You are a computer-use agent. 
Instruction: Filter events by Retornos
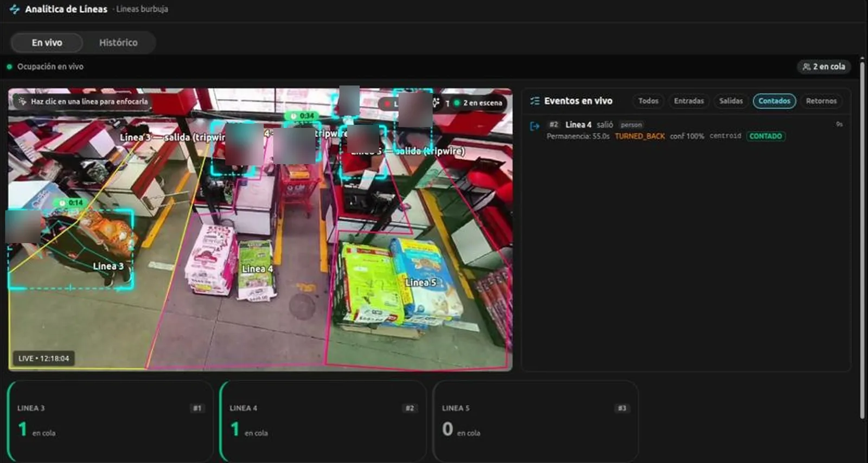(821, 101)
